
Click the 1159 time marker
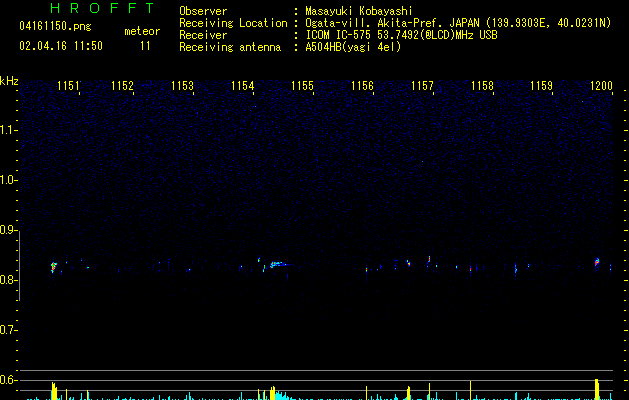[542, 86]
